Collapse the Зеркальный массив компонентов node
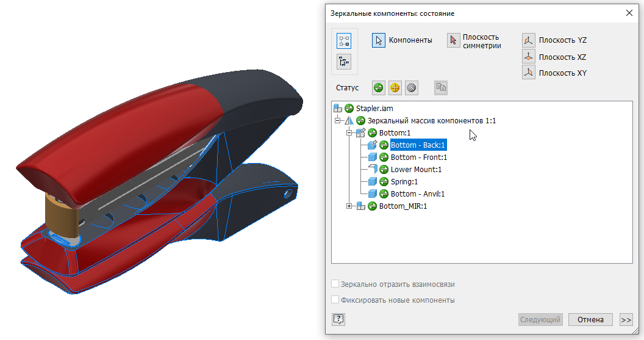Screen dimensions: 644x340 [x=337, y=120]
